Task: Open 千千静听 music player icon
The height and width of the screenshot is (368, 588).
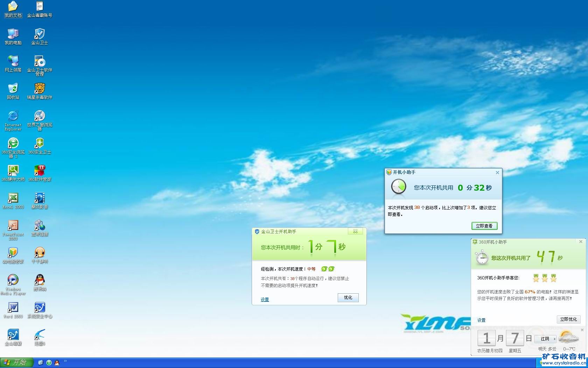Action: (x=40, y=253)
